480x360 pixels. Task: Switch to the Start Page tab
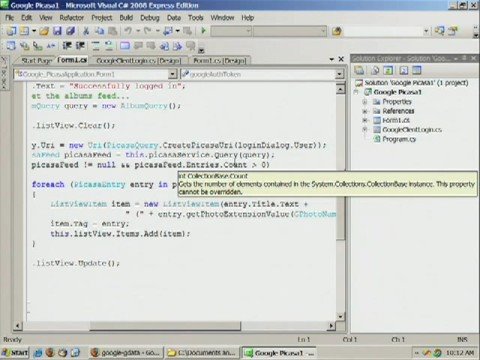[x=36, y=61]
